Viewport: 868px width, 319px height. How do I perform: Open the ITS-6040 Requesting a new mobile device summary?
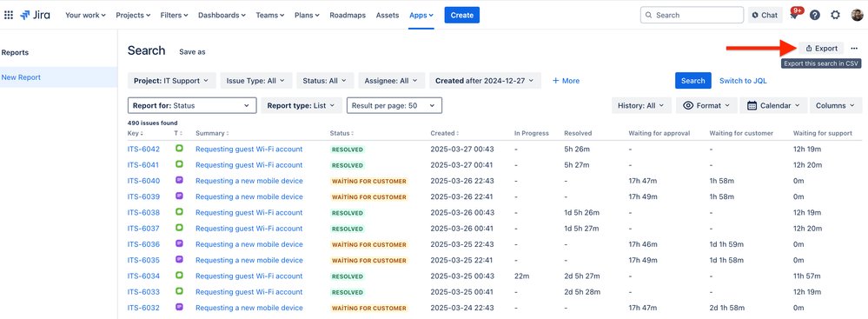(x=249, y=181)
